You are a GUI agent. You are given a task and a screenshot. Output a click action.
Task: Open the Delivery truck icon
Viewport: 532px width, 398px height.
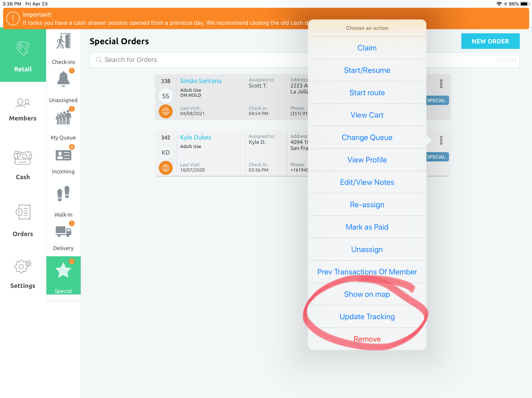pos(63,231)
